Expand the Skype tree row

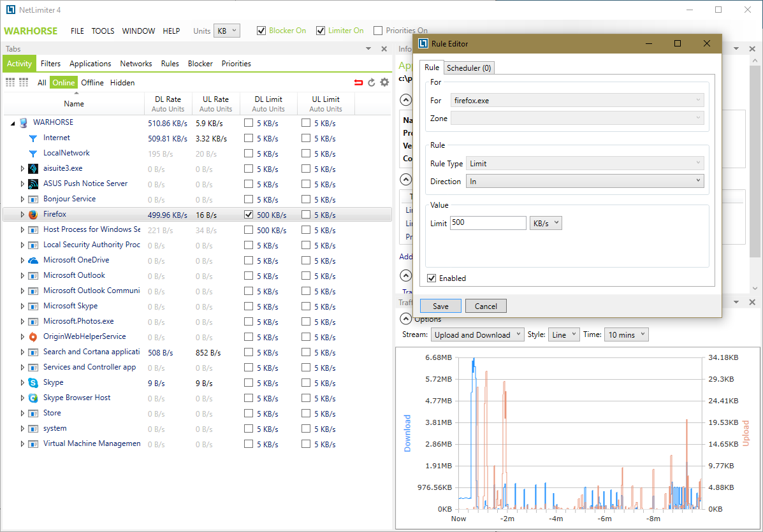pos(22,383)
